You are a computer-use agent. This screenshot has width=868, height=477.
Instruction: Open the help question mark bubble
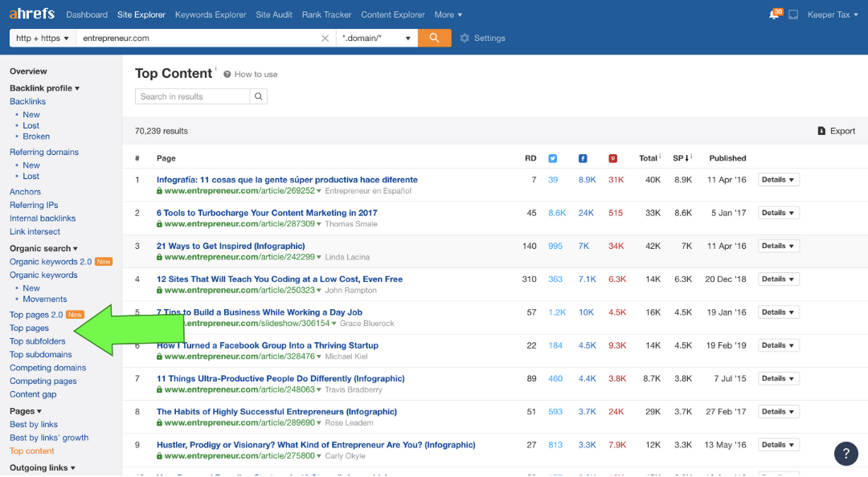pos(845,453)
